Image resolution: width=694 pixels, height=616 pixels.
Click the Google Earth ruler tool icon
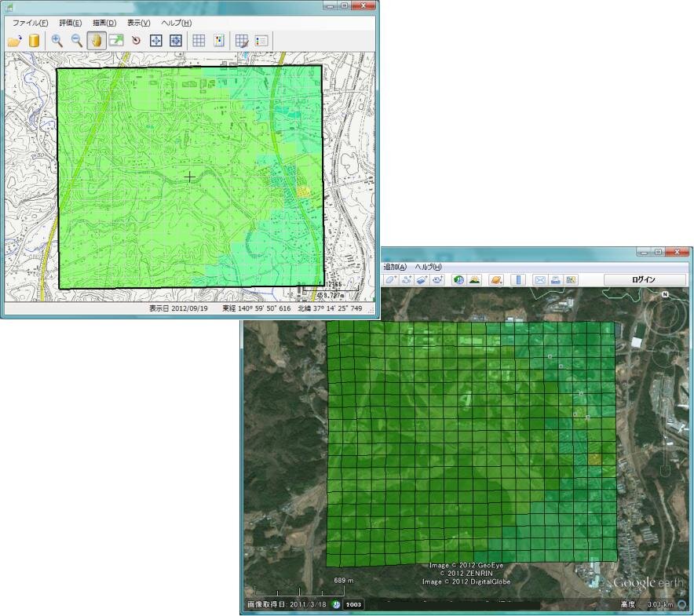[x=517, y=279]
